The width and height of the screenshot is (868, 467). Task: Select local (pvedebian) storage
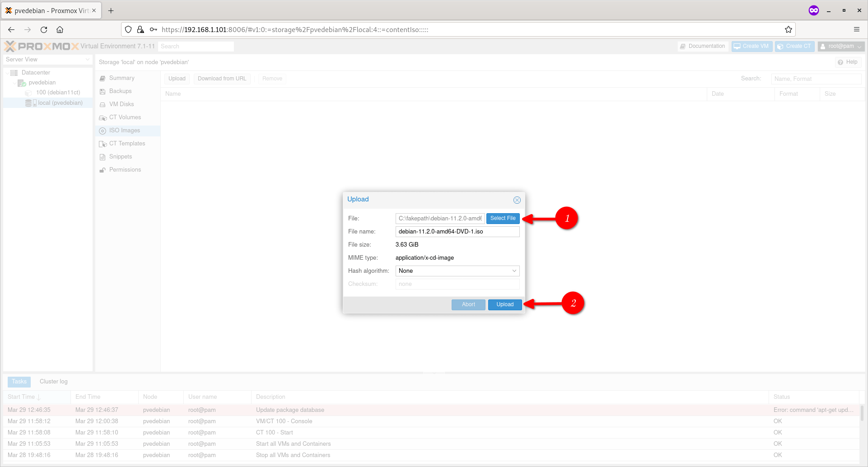click(x=60, y=103)
